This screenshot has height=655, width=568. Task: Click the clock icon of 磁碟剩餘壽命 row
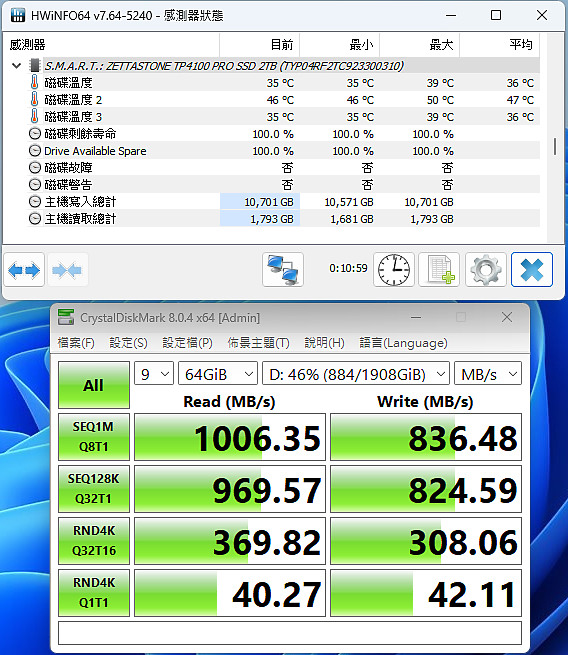35,134
